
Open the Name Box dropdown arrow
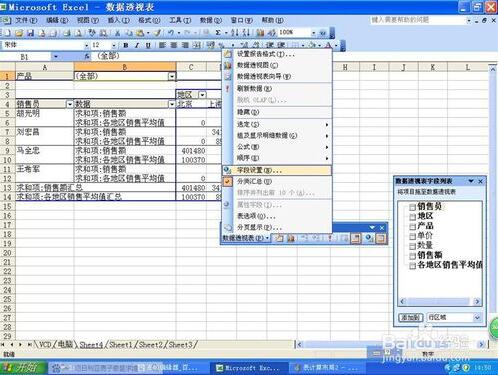tap(56, 57)
